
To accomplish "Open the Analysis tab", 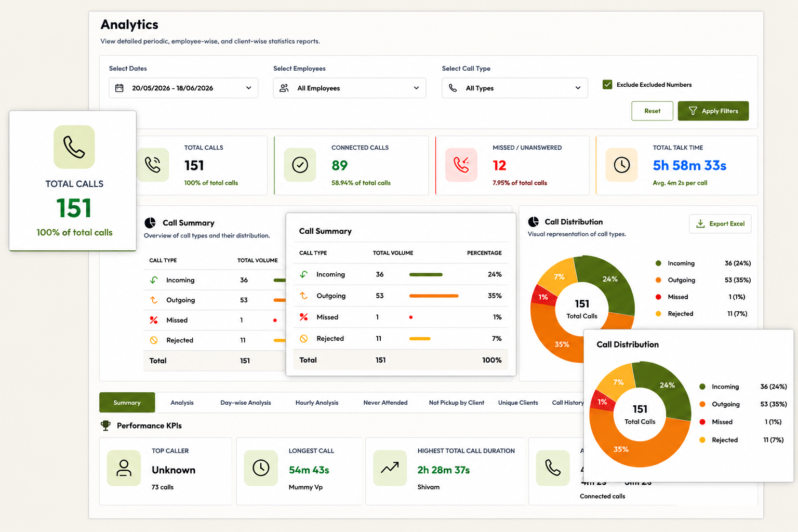I will (182, 403).
